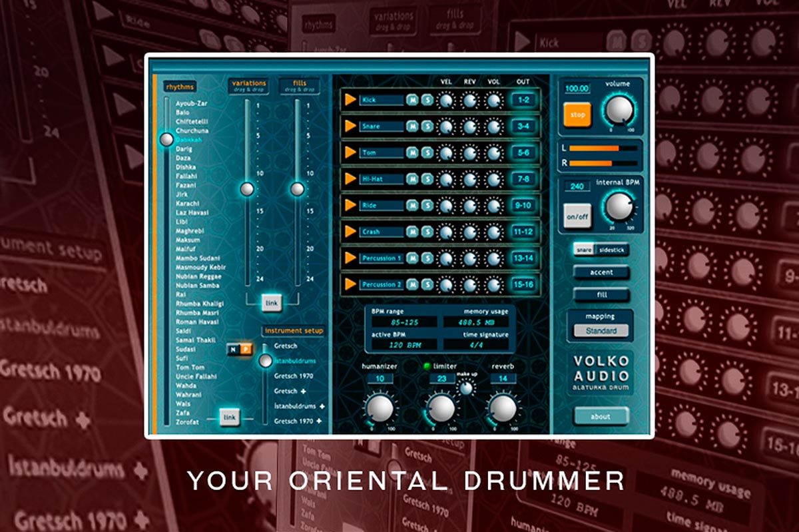Toggle the N/P switch in instrument setup
The width and height of the screenshot is (799, 532).
point(239,350)
